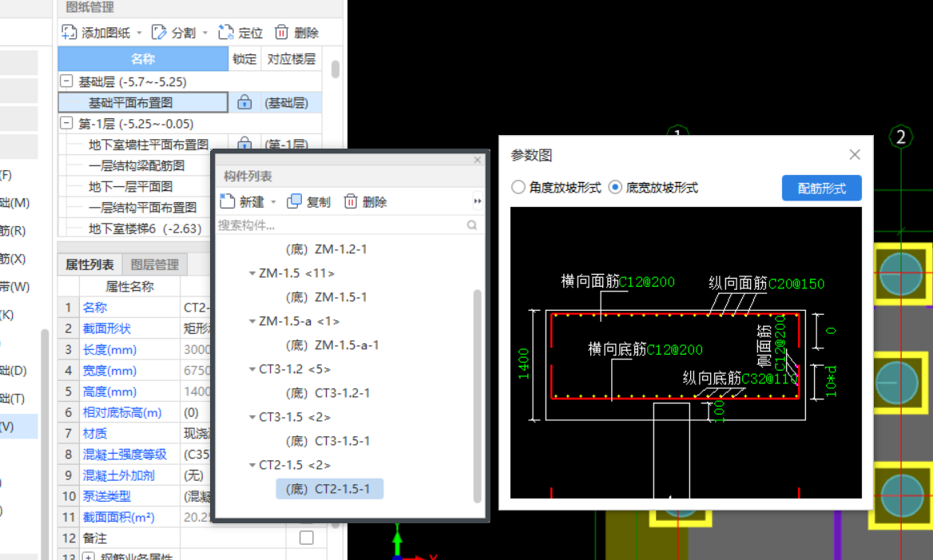The height and width of the screenshot is (560, 933).
Task: Click the 横向面筋 C12@200 value
Action: pyautogui.click(x=647, y=281)
